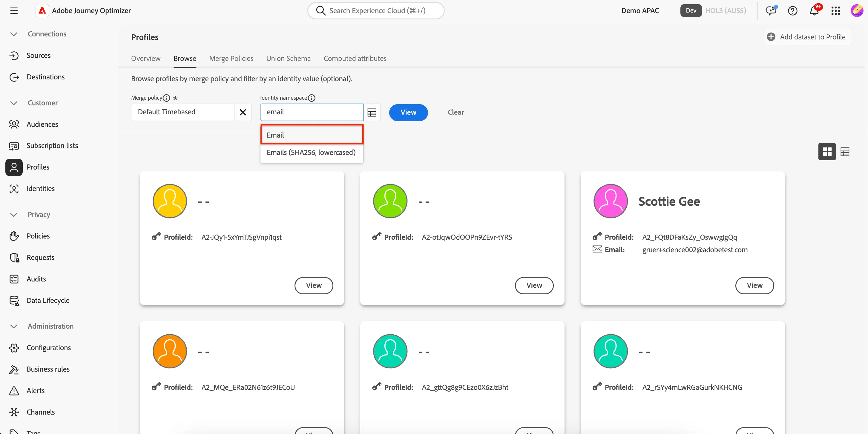Open Channels in the sidebar
The height and width of the screenshot is (434, 868).
coord(40,413)
